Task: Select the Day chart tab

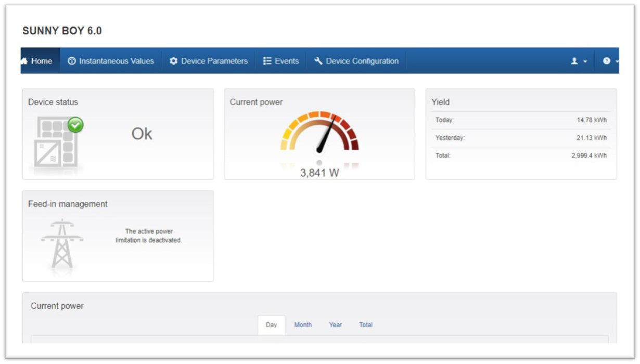Action: coord(271,325)
